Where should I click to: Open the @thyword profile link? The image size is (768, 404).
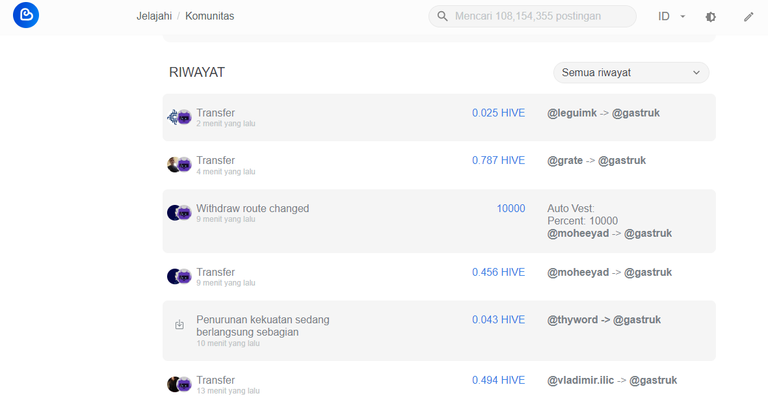coord(572,320)
